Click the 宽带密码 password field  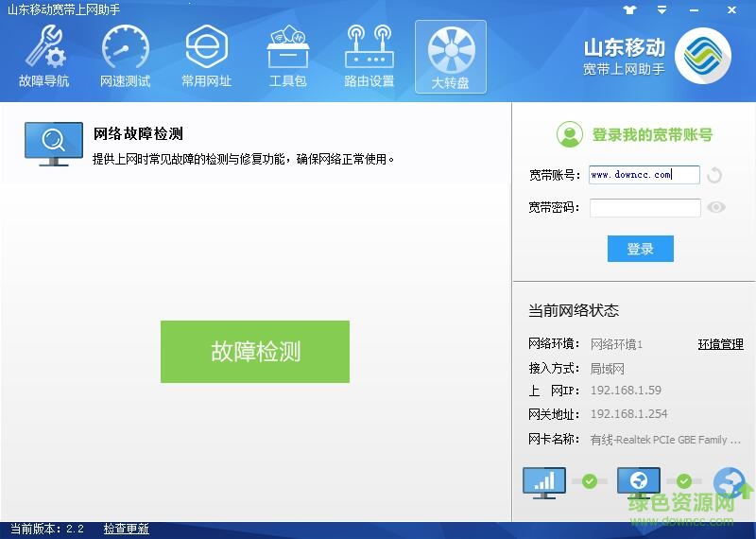pyautogui.click(x=644, y=208)
